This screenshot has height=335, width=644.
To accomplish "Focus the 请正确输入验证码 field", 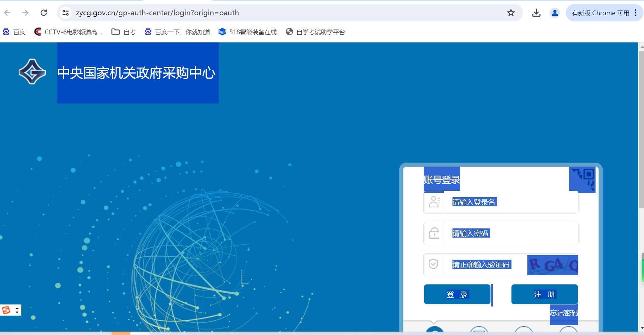I will point(485,265).
